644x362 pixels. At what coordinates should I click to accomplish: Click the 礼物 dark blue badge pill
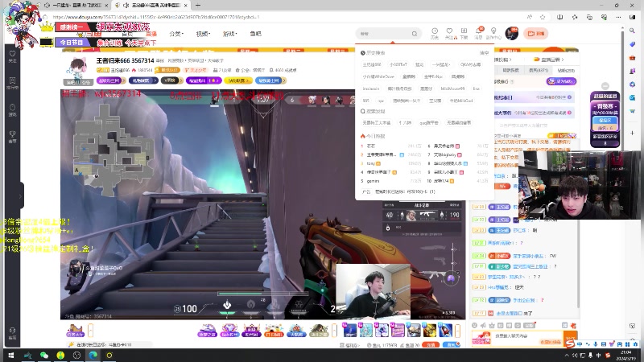(x=143, y=80)
